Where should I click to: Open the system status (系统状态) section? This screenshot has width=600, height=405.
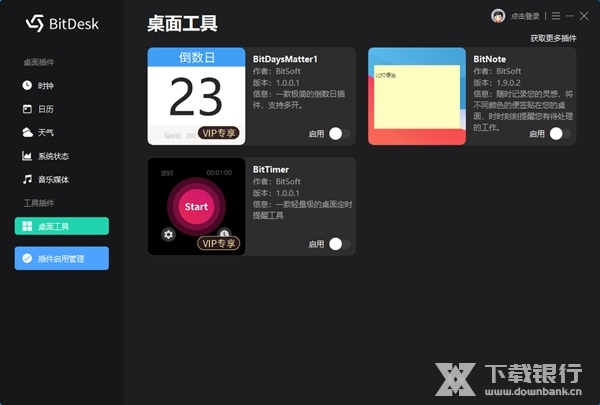(x=46, y=156)
